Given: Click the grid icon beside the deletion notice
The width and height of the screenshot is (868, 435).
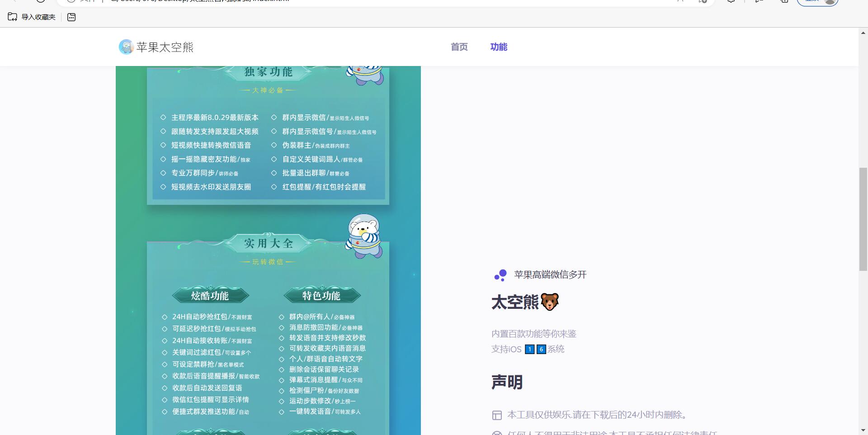Looking at the screenshot, I should pyautogui.click(x=498, y=415).
